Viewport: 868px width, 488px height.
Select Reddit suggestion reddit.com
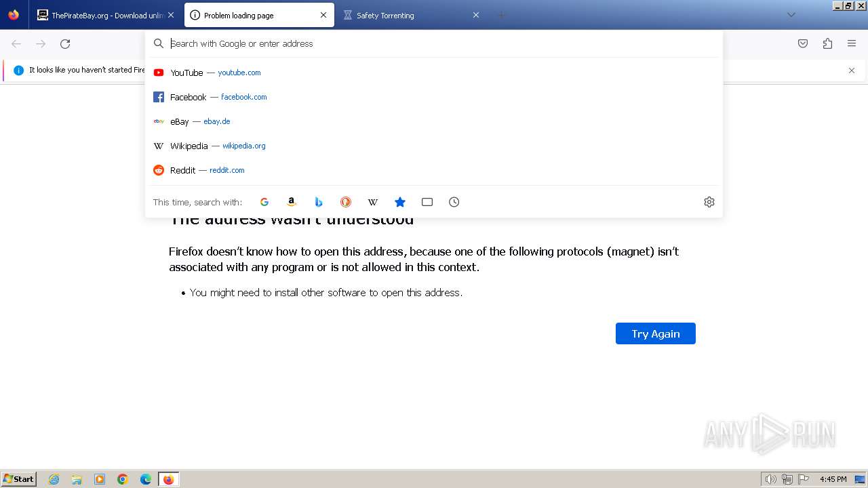point(434,170)
